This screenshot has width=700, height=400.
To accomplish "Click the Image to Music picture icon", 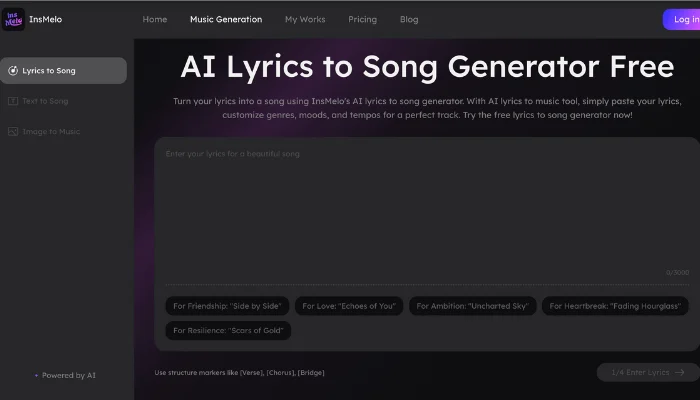I will [x=13, y=131].
